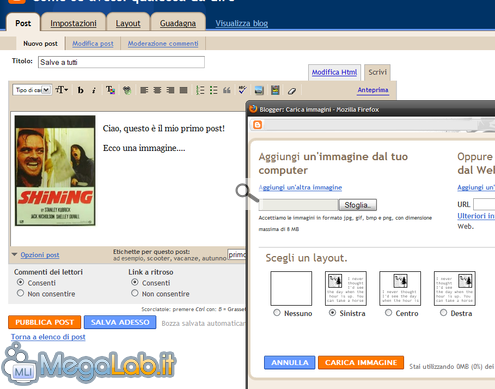This screenshot has height=389, width=495.
Task: Click the Firefox icon in popup title bar
Action: [253, 109]
